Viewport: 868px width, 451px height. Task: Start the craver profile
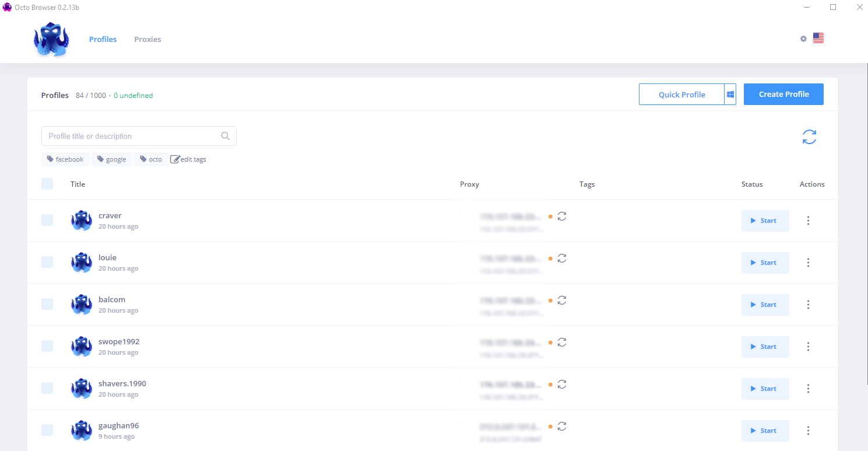(x=765, y=221)
